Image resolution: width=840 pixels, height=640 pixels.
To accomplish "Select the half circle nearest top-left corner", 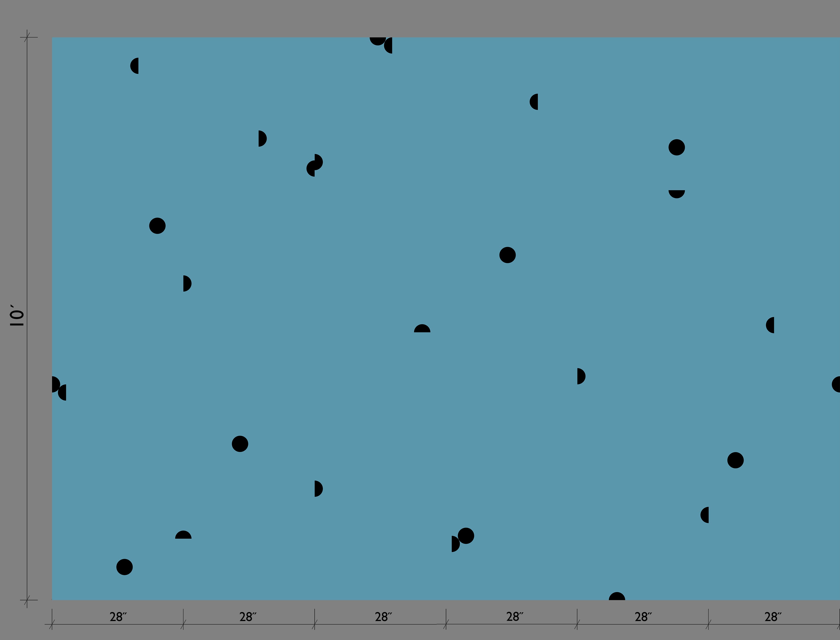I will [x=135, y=66].
